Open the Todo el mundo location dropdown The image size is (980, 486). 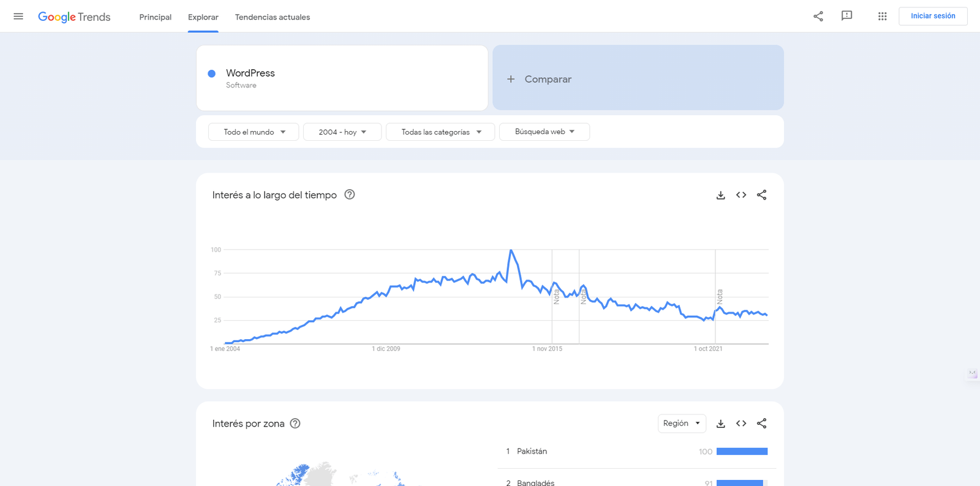click(x=254, y=132)
